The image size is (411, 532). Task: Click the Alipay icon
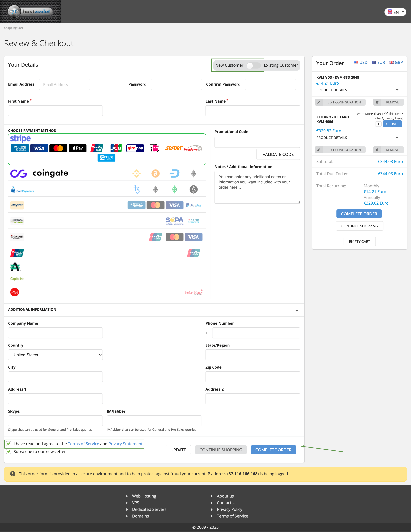coord(107,157)
